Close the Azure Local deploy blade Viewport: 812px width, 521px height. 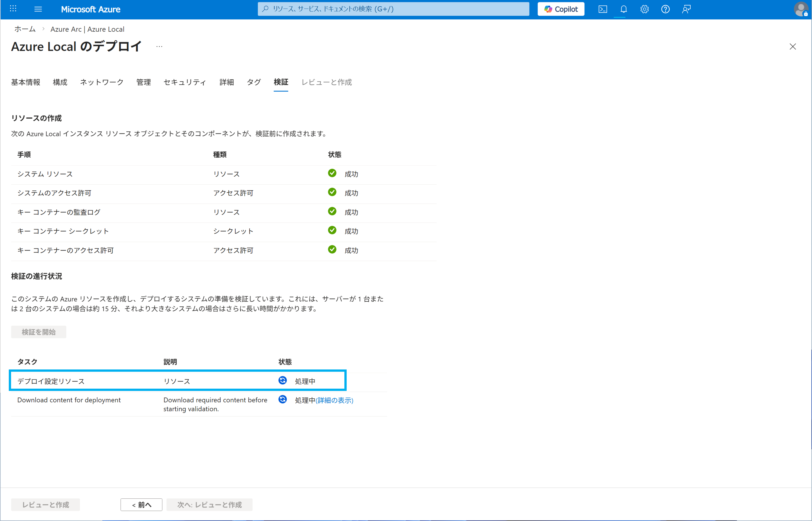click(792, 47)
